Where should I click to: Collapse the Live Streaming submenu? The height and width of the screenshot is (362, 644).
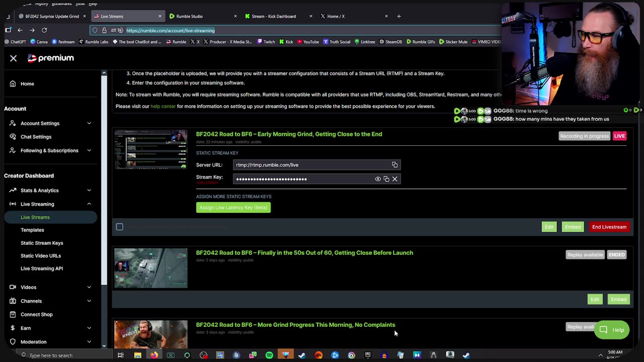(x=89, y=204)
